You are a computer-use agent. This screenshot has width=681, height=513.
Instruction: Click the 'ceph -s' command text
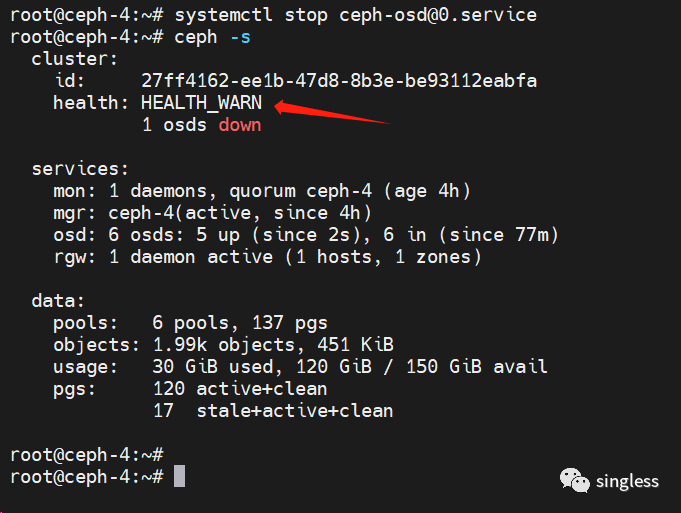[210, 37]
